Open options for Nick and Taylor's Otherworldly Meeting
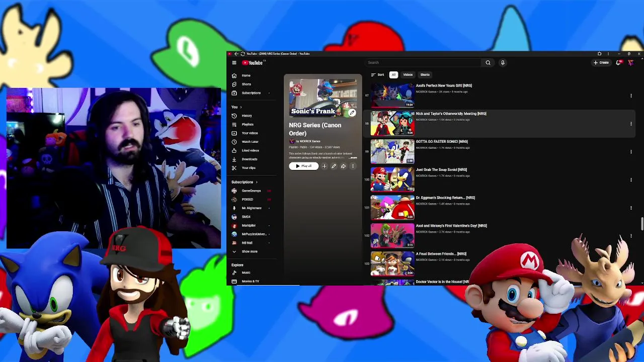 pos(631,124)
